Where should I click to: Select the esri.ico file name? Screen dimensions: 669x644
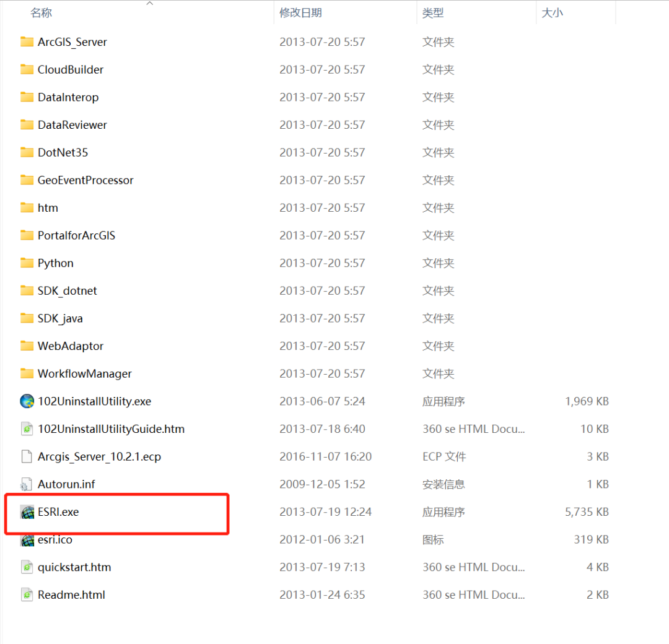click(x=55, y=539)
